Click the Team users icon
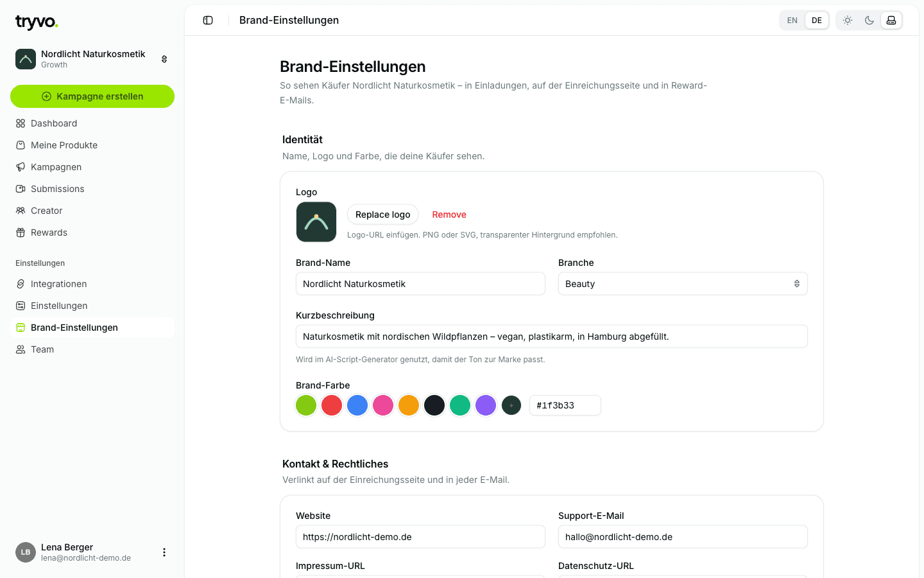This screenshot has height=578, width=924. tap(21, 349)
